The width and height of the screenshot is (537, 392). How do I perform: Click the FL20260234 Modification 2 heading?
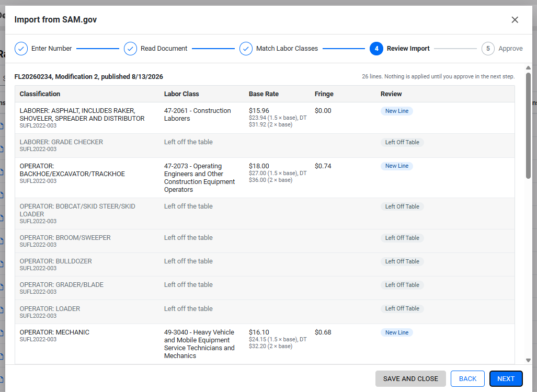click(x=89, y=77)
